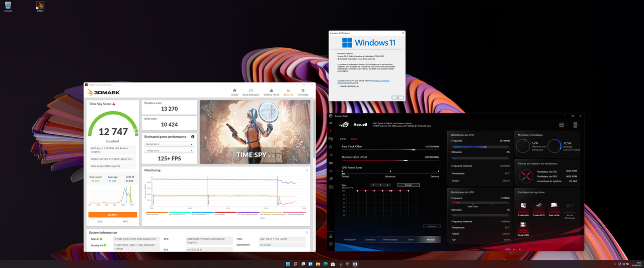Open the sliders tools icon in Armoury Crate sidebar
The image size is (644, 268).
(x=331, y=171)
